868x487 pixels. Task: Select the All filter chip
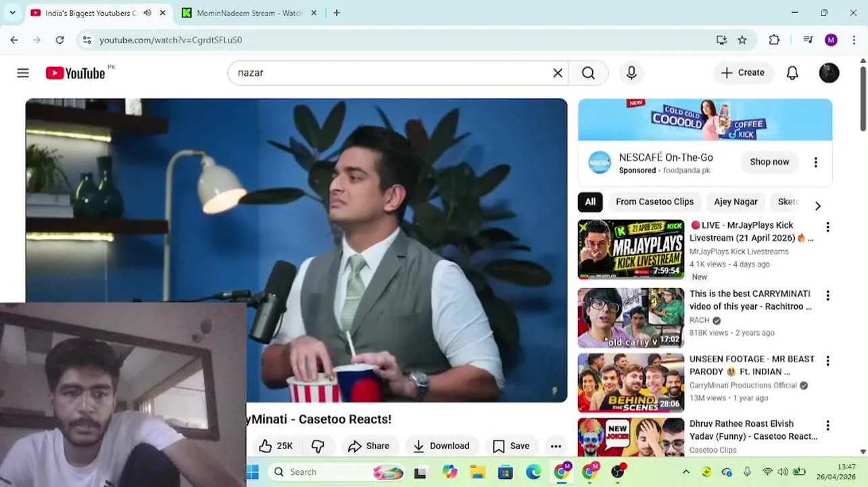click(x=590, y=202)
